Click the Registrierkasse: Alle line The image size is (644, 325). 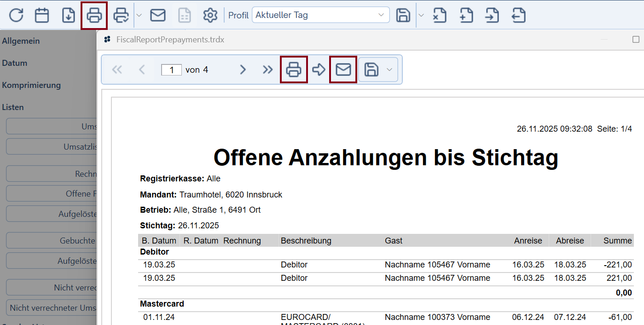(x=180, y=179)
